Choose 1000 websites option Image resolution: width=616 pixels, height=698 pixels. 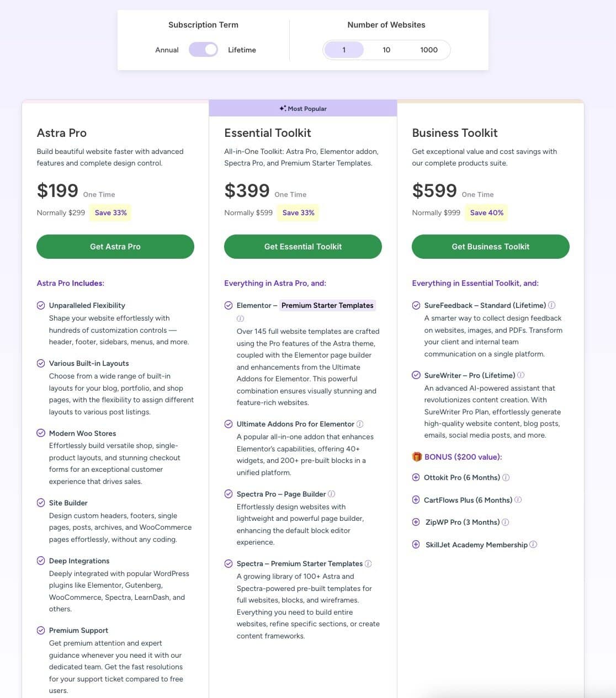click(x=429, y=50)
